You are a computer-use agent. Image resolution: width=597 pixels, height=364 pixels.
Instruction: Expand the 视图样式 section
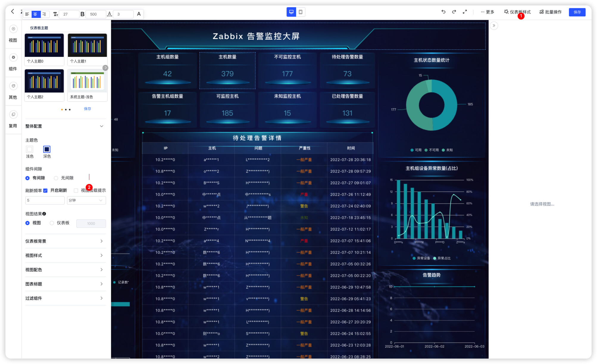[x=65, y=255]
